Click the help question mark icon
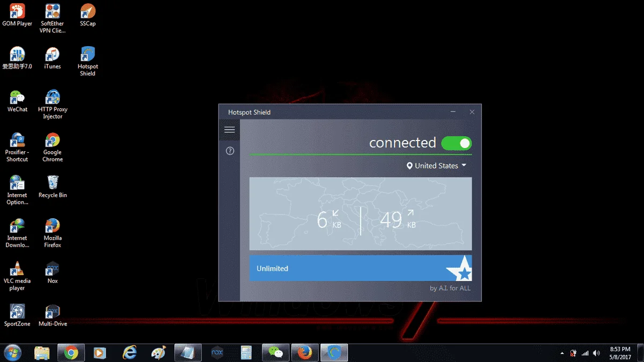This screenshot has height=362, width=644. point(230,151)
